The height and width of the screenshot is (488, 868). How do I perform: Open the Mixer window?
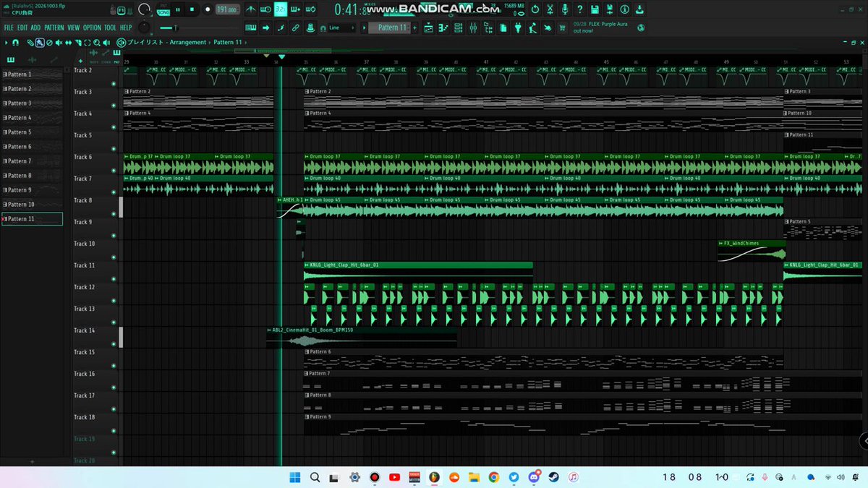(473, 27)
